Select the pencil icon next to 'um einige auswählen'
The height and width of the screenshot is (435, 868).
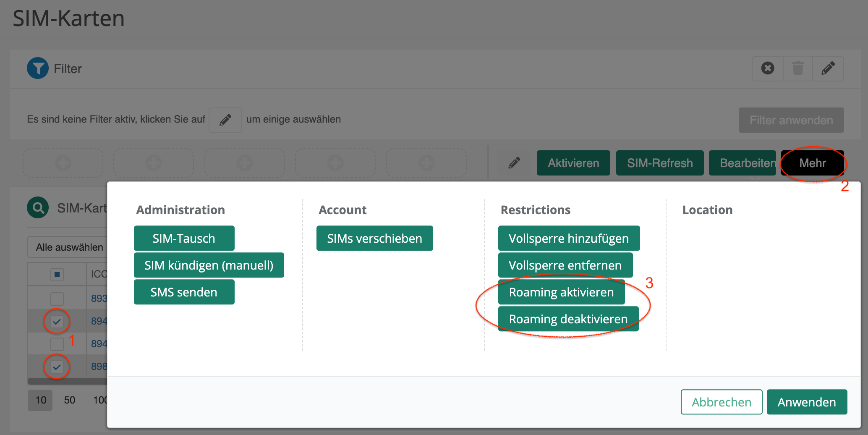point(225,120)
